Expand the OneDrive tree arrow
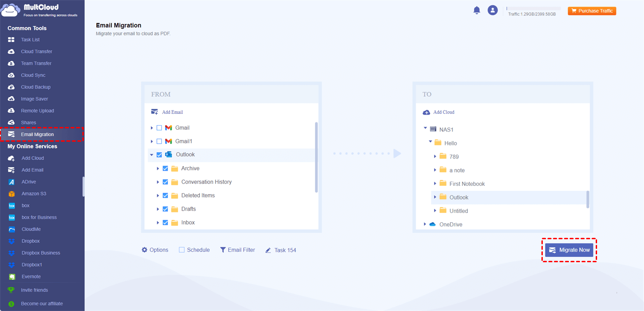 click(x=425, y=225)
